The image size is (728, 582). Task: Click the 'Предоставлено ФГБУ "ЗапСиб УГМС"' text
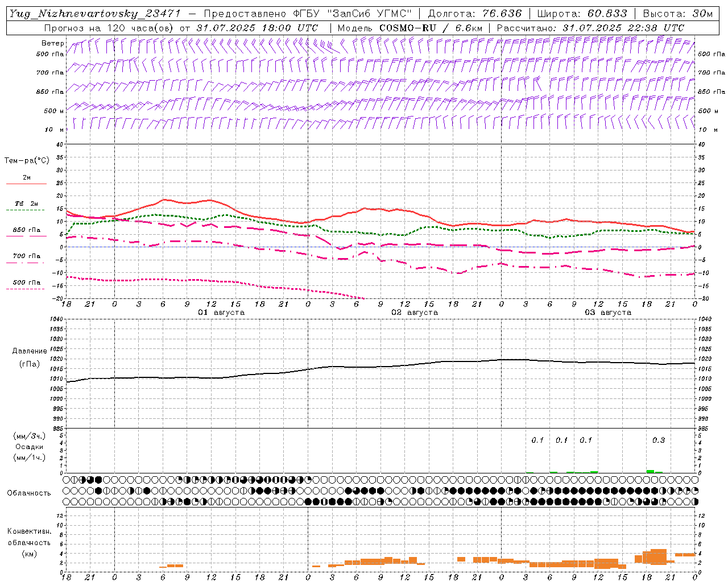(x=308, y=14)
